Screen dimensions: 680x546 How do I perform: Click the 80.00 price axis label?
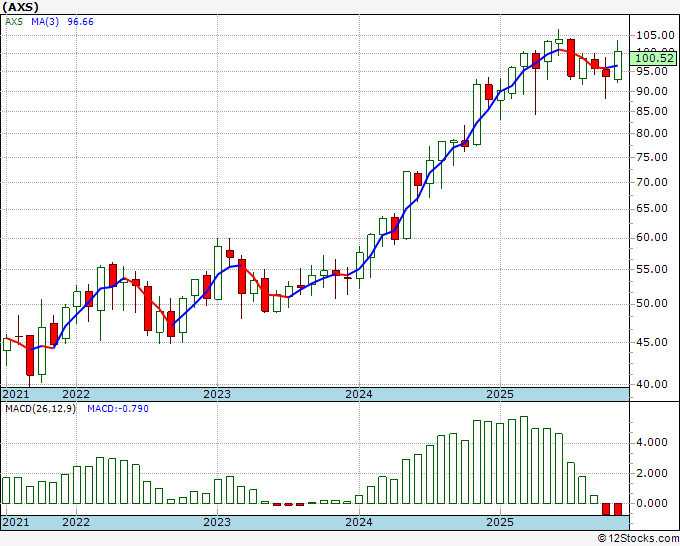tap(652, 133)
